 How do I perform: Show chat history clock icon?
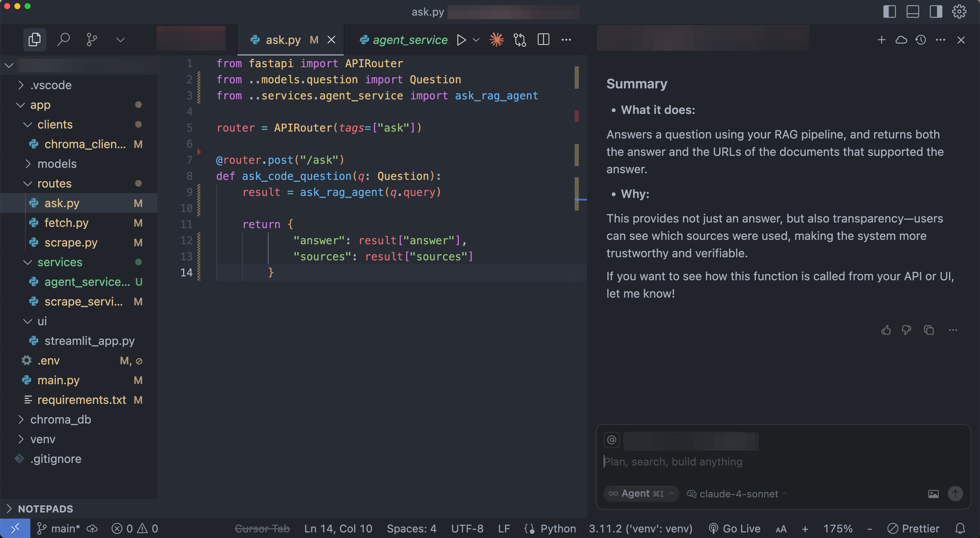(921, 40)
